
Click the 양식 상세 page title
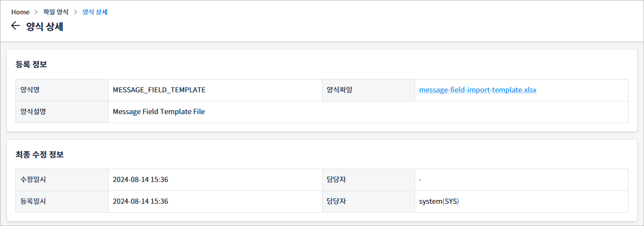(45, 27)
